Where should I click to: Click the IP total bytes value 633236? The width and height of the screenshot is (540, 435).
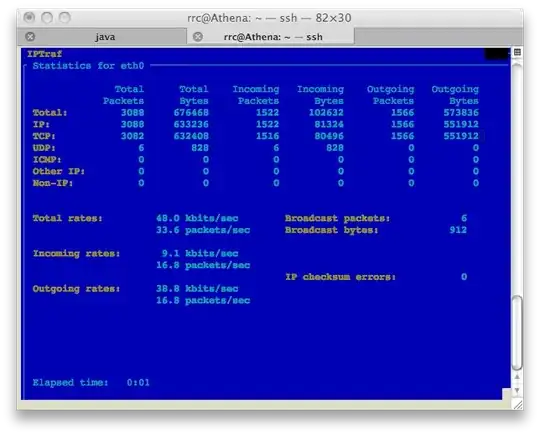click(191, 124)
